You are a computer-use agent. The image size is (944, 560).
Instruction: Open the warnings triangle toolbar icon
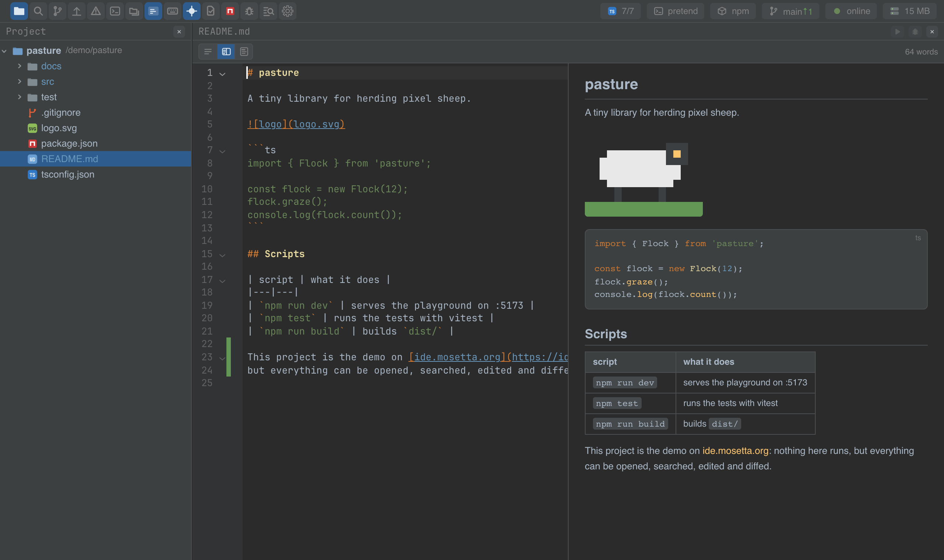click(x=96, y=11)
